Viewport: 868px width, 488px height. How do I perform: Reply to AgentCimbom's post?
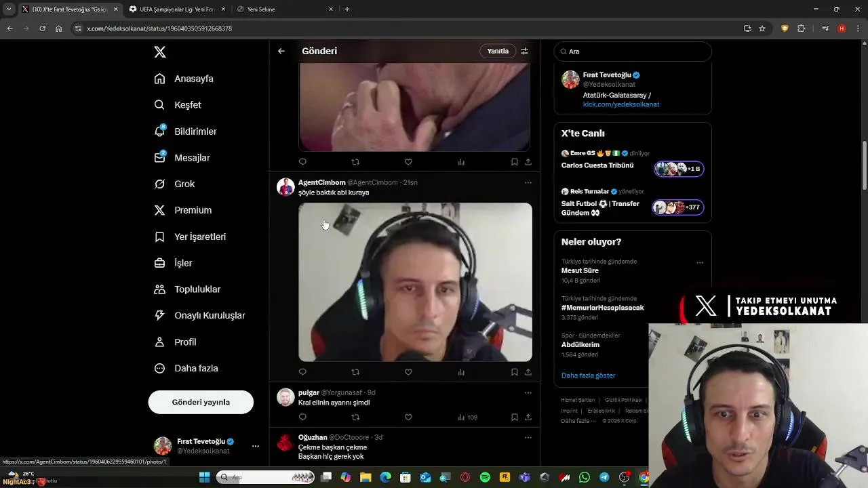(x=302, y=372)
